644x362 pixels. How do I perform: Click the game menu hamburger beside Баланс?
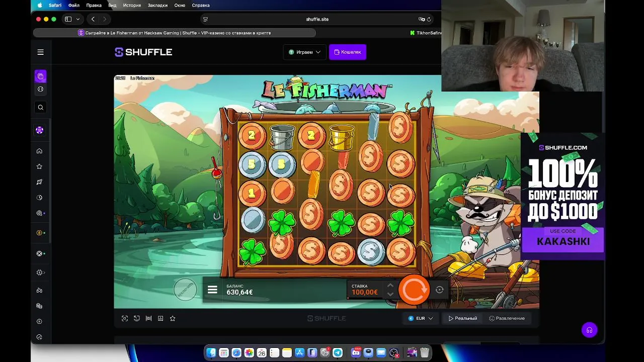(212, 290)
